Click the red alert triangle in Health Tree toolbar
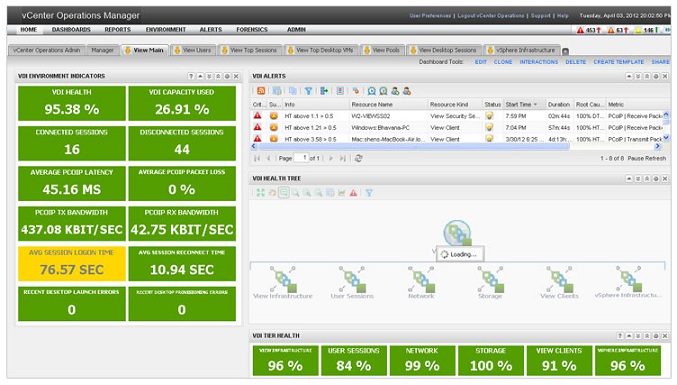The height and width of the screenshot is (385, 677). click(353, 193)
